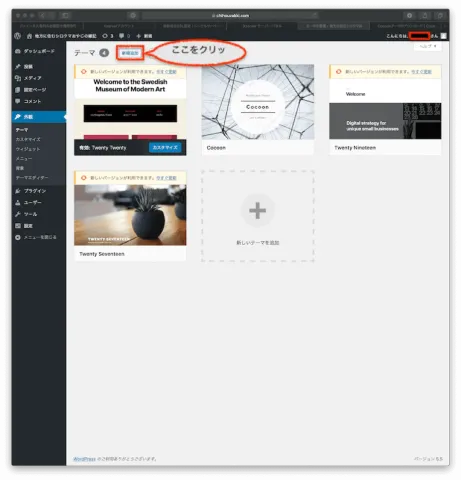Open Plugins (プラグイン) in sidebar
Viewport: 461px width, 480px height.
39,191
